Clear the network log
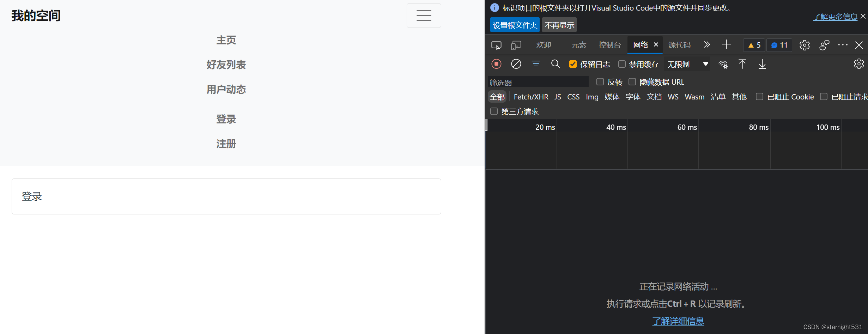 [516, 64]
